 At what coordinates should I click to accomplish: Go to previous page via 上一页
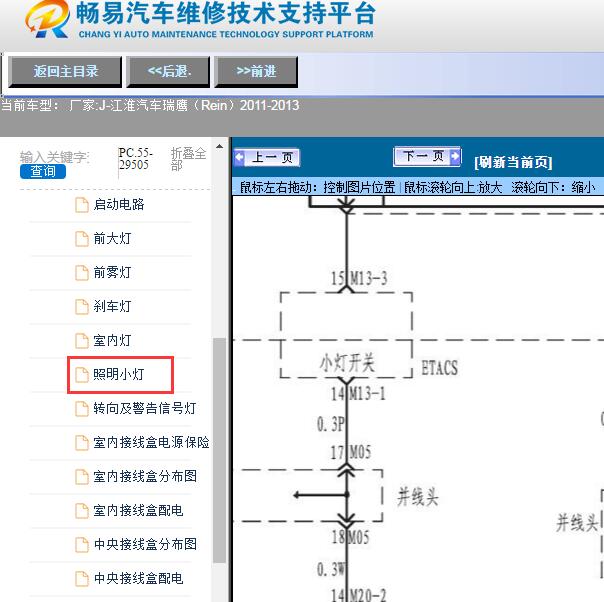tap(267, 158)
